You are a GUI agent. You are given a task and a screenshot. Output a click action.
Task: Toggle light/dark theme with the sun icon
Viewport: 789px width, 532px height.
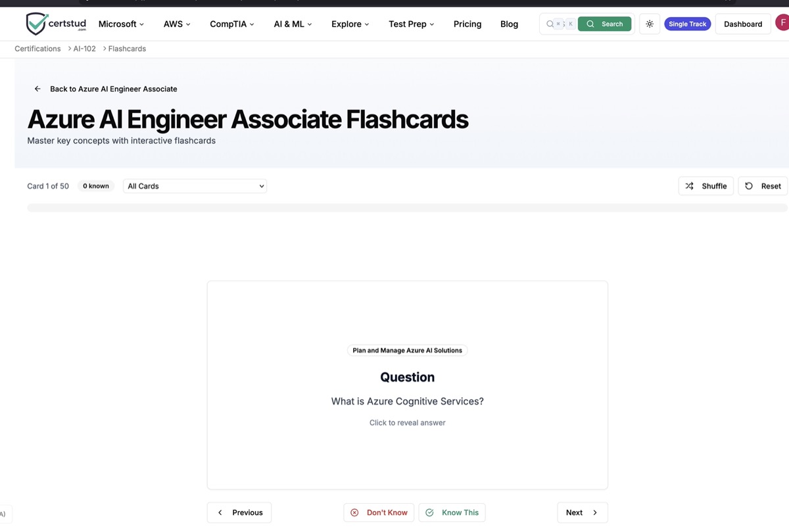tap(649, 23)
